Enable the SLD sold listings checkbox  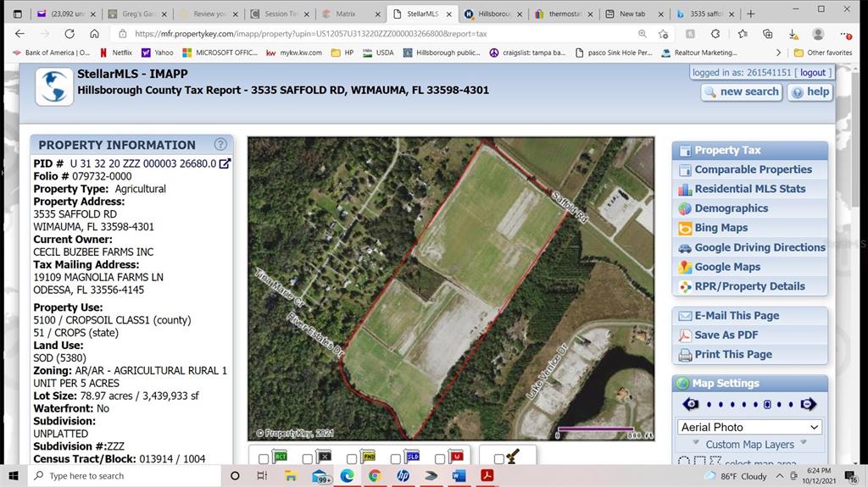click(395, 459)
